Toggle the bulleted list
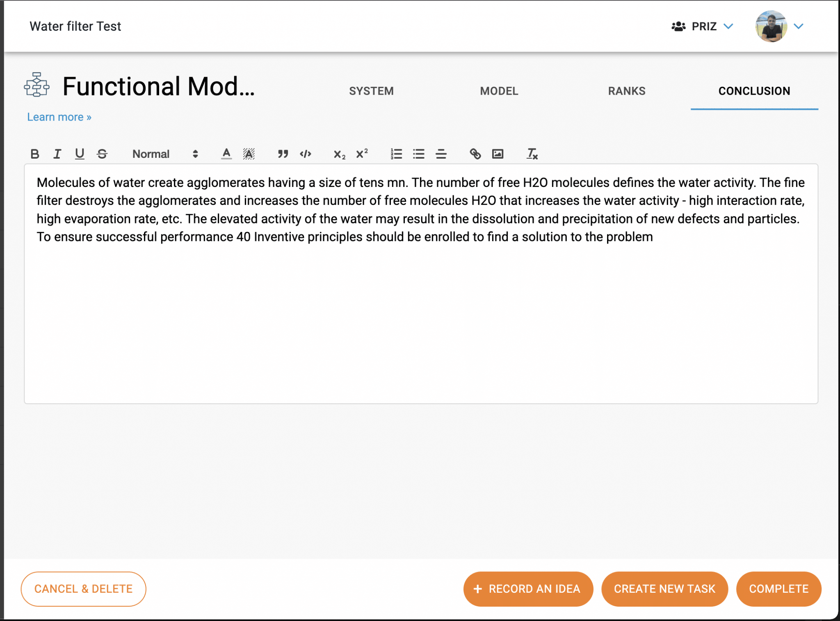 (x=418, y=154)
